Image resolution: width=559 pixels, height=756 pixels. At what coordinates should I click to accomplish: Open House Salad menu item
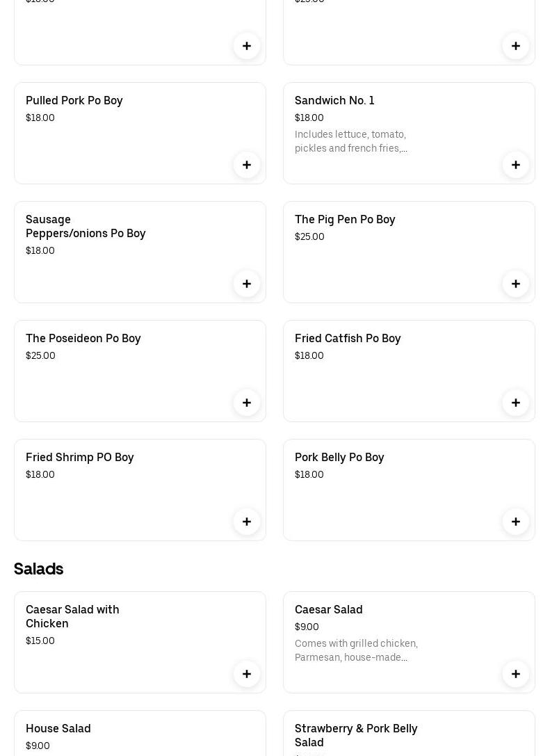coord(58,728)
